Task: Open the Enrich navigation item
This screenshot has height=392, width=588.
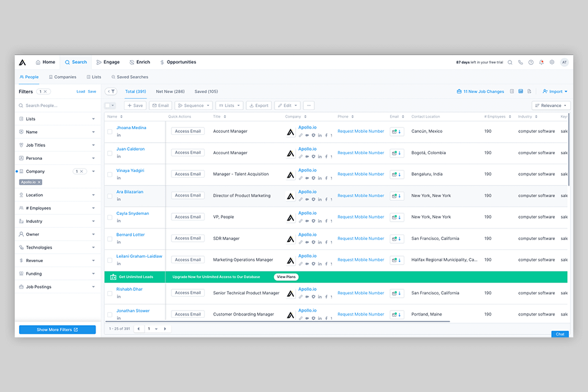Action: click(140, 62)
